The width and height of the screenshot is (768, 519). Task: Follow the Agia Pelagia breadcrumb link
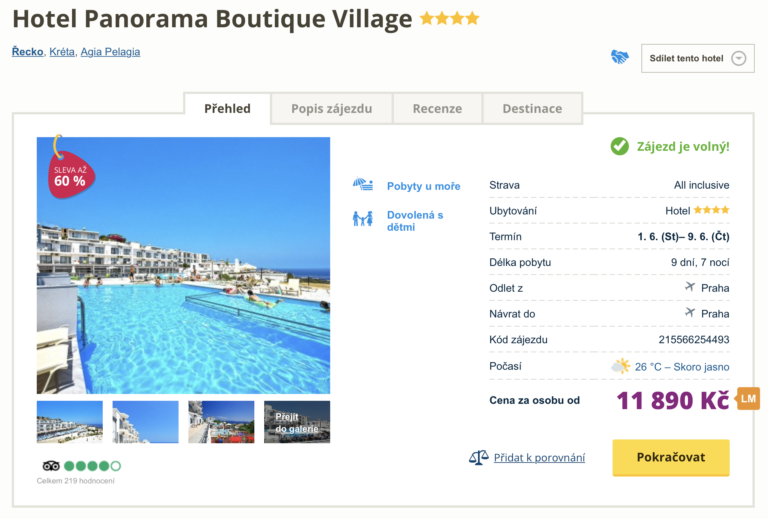pos(110,52)
